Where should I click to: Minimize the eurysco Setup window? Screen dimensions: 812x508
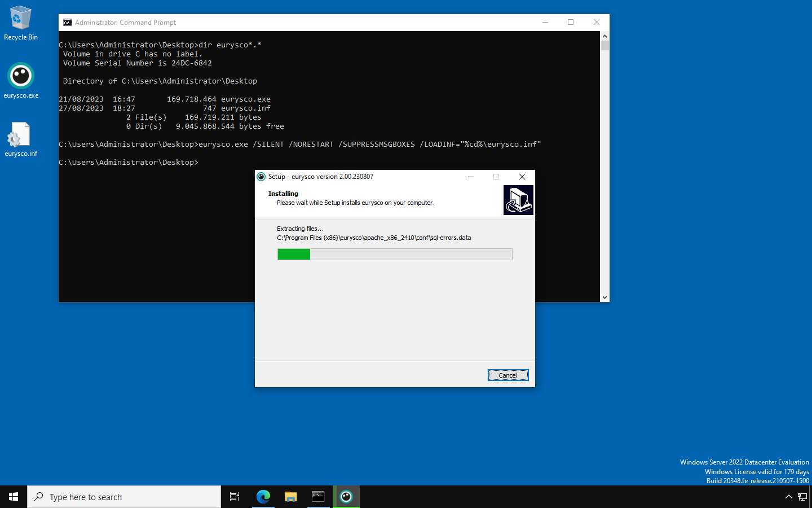coord(471,177)
